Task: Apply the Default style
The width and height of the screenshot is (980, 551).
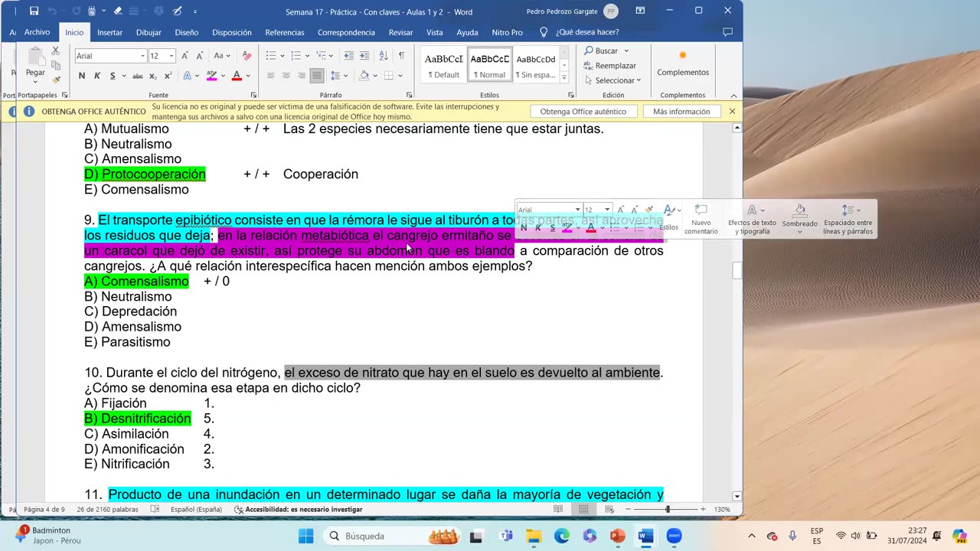Action: [444, 66]
